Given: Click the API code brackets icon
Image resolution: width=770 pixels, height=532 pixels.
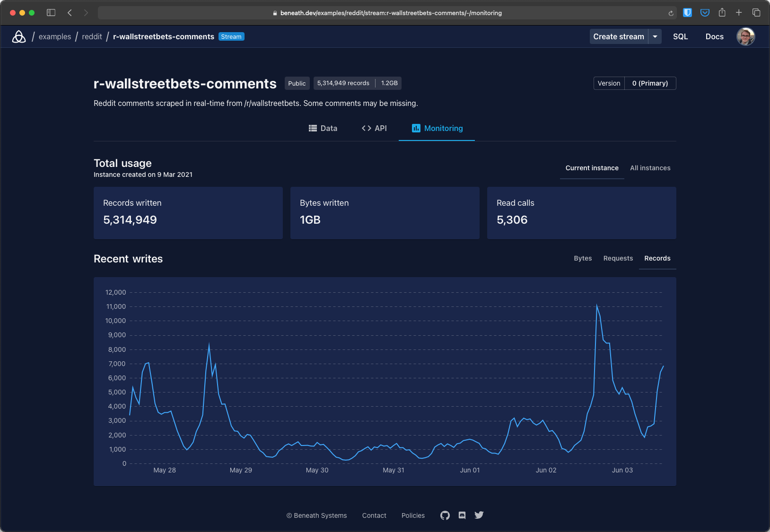Looking at the screenshot, I should click(x=367, y=128).
